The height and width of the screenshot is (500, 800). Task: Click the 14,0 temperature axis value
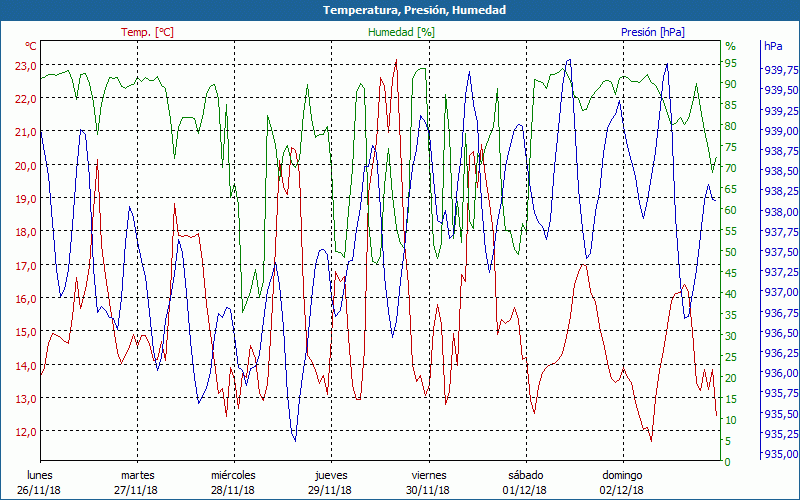point(26,366)
